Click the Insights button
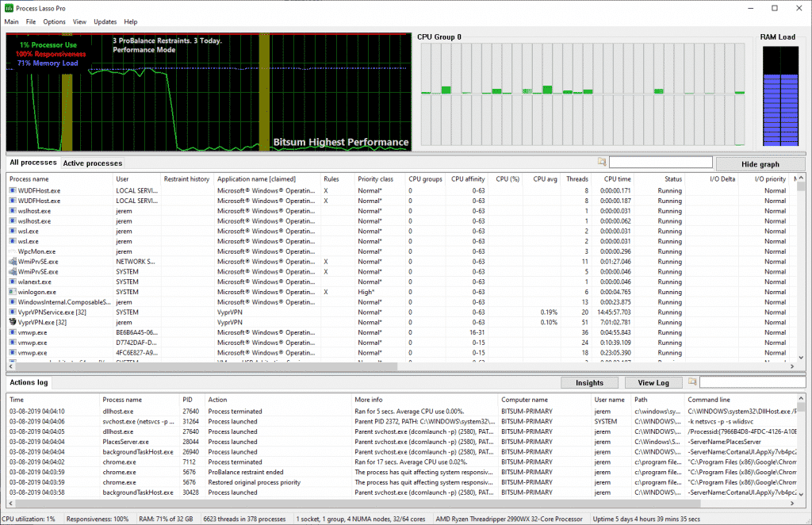Screen dimensions: 812x525 coord(589,382)
